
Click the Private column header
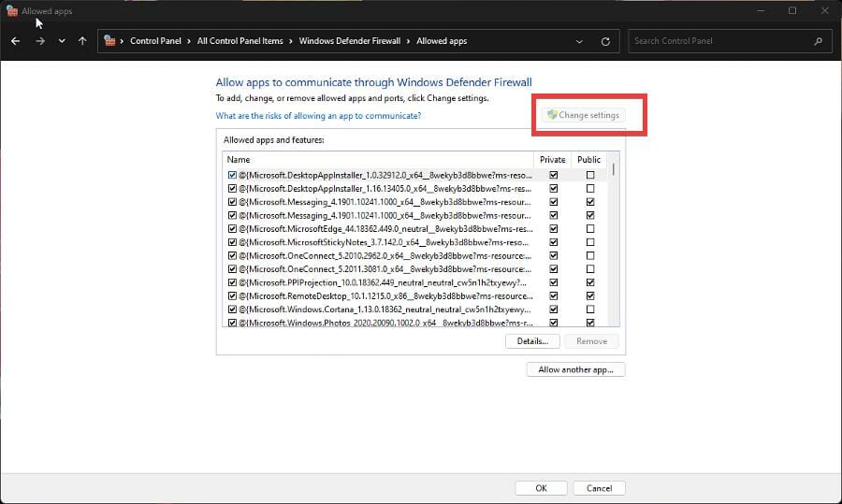(552, 159)
